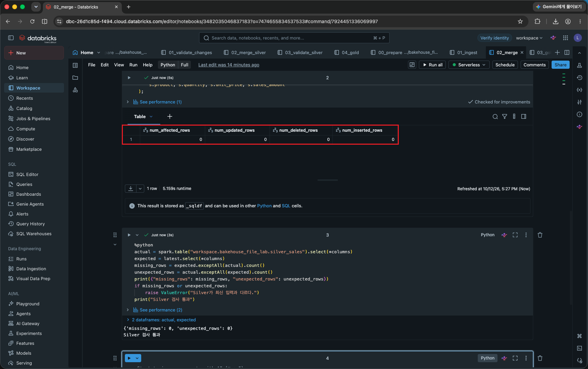Open the filter icon in the result table toolbar
The width and height of the screenshot is (588, 369).
click(505, 117)
